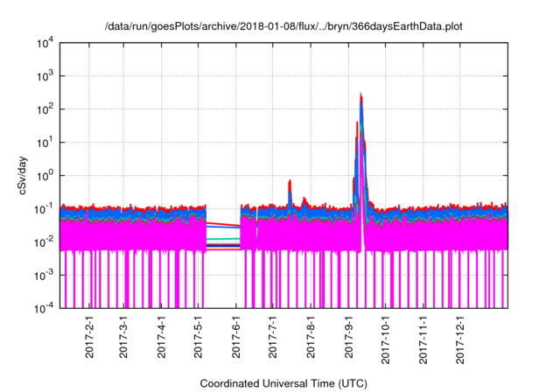Click the 2017-2-1 date label

tap(89, 337)
